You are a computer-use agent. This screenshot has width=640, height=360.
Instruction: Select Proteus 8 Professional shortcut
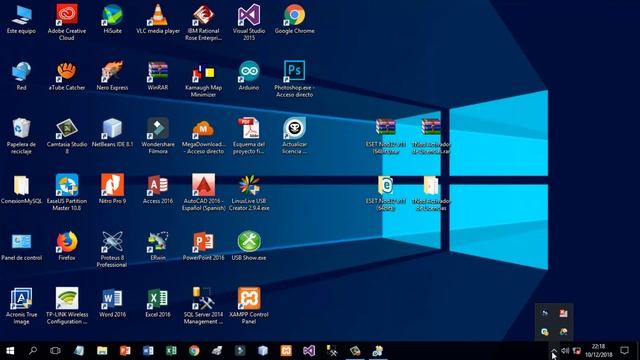[112, 249]
